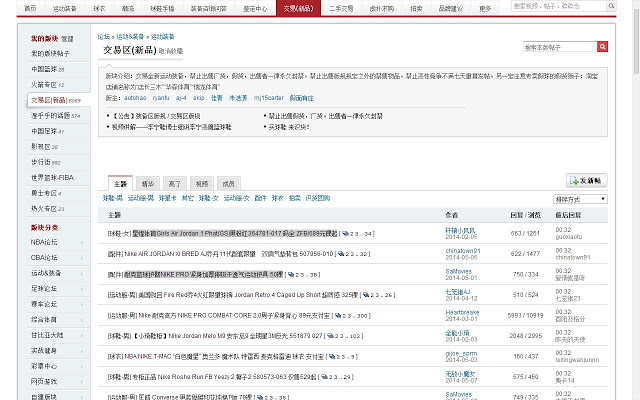
Task: Open the 拍卖 top navigation item
Action: click(416, 8)
